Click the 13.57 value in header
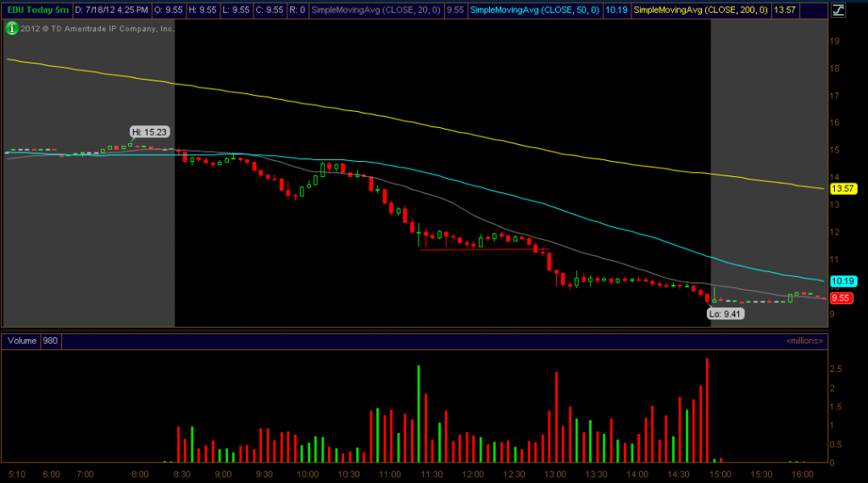Viewport: 868px width, 483px height. pos(784,10)
